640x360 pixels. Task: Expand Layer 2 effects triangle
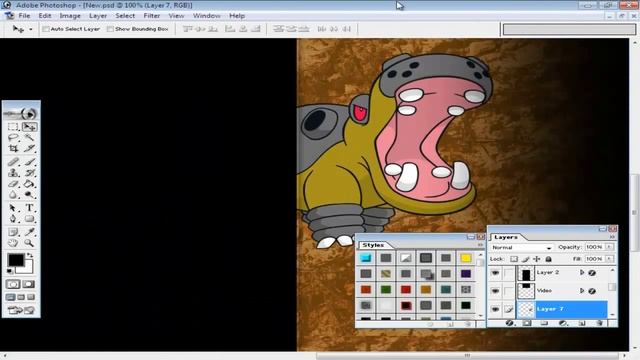tap(582, 273)
